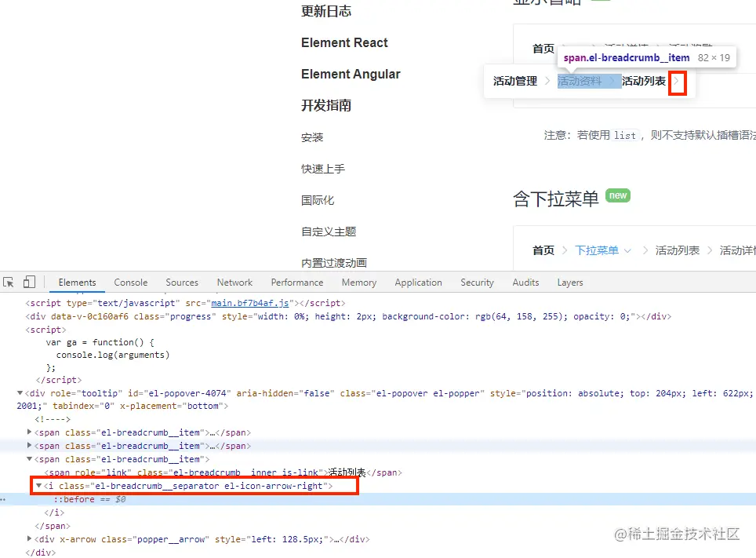Select the closing </span> tag row
The width and height of the screenshot is (756, 558).
coord(53,526)
